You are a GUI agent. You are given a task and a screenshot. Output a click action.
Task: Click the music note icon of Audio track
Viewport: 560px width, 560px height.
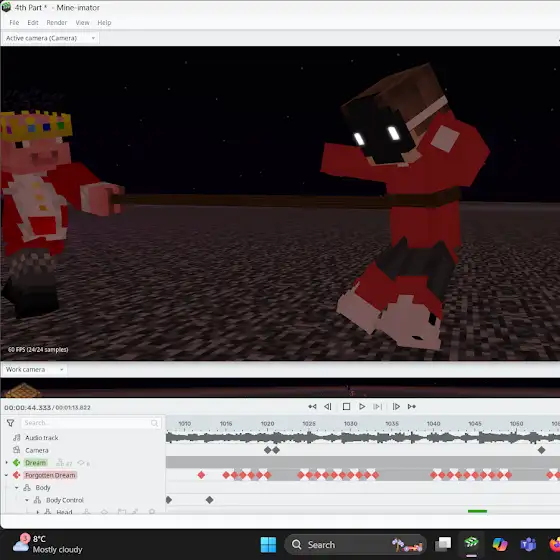point(16,438)
